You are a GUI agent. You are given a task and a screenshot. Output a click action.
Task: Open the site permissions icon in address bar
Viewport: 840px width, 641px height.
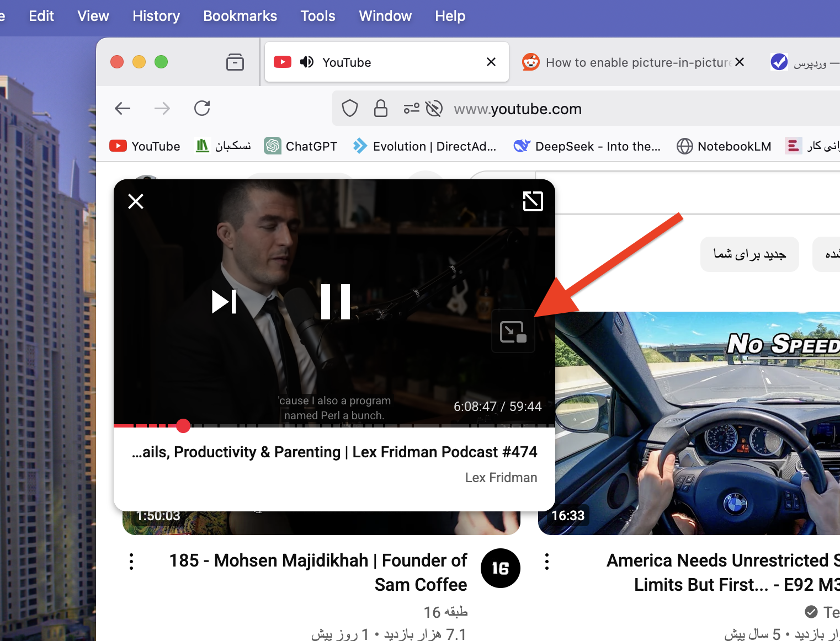(x=411, y=109)
